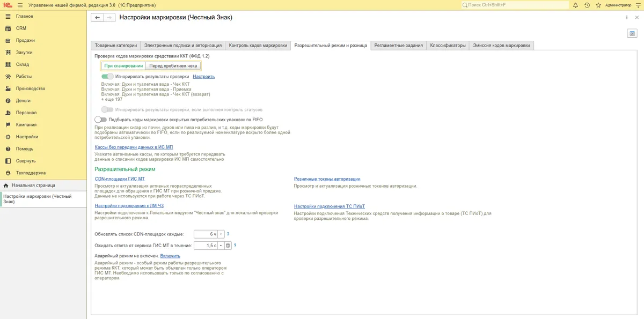Switch to Регламентные задания tab

click(x=399, y=46)
